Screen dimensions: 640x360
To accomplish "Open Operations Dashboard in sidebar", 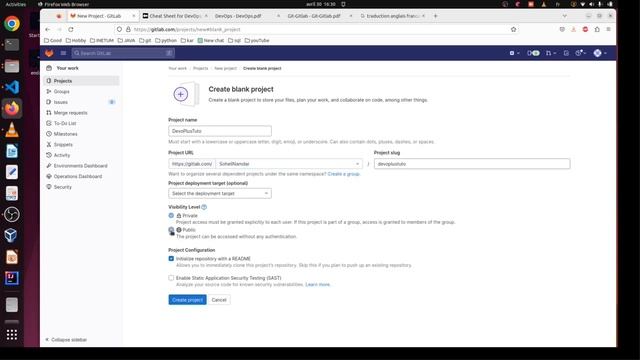I will (x=81, y=176).
